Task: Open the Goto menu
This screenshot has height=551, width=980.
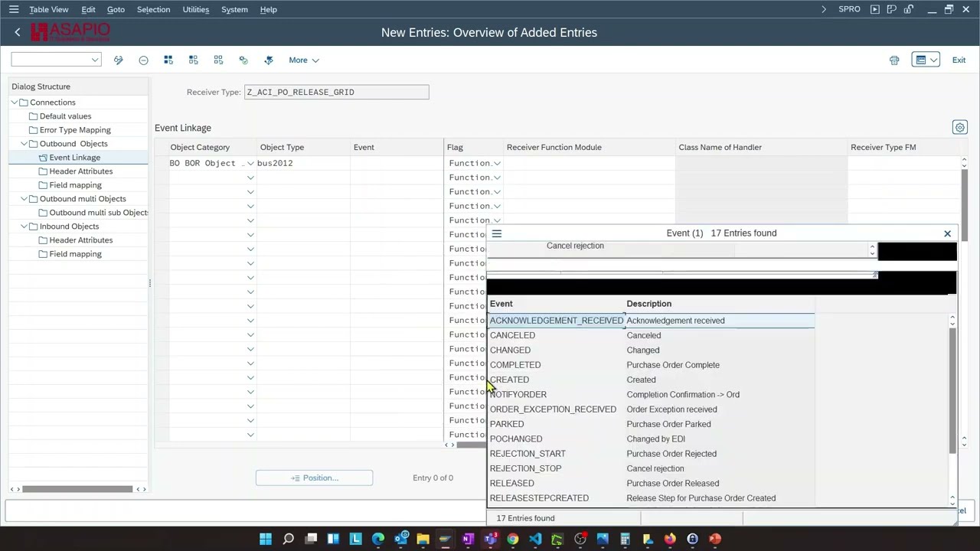Action: (x=116, y=9)
